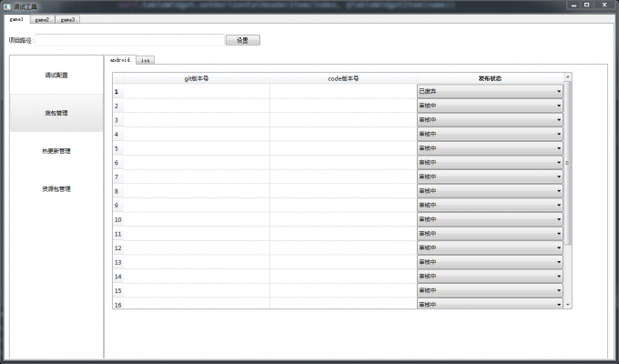Screen dimensions: 619x364
Task: Focus the 项目路径 input field
Action: [x=129, y=40]
